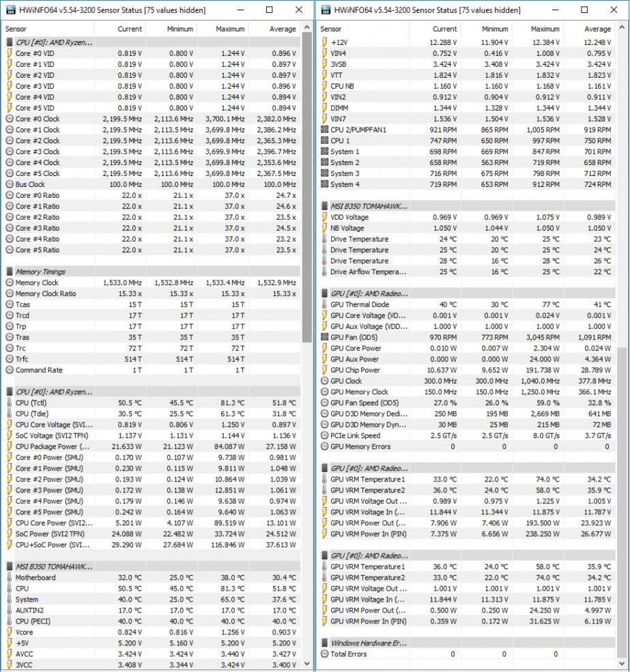
Task: Click the left window's scrollbar down arrow
Action: (306, 663)
